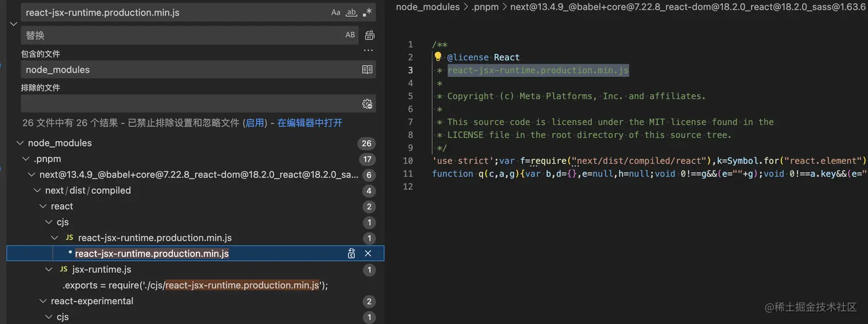
Task: Click highlighted filename on editor line 3
Action: (538, 70)
